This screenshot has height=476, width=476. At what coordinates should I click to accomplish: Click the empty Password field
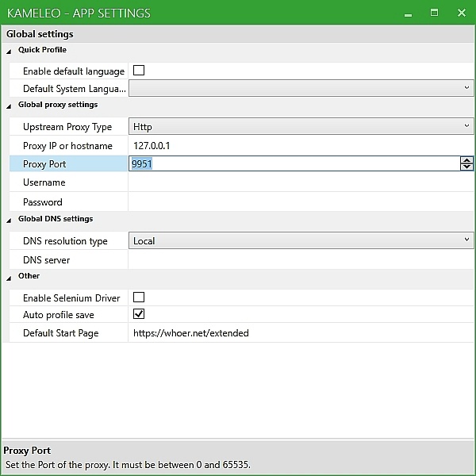(301, 202)
